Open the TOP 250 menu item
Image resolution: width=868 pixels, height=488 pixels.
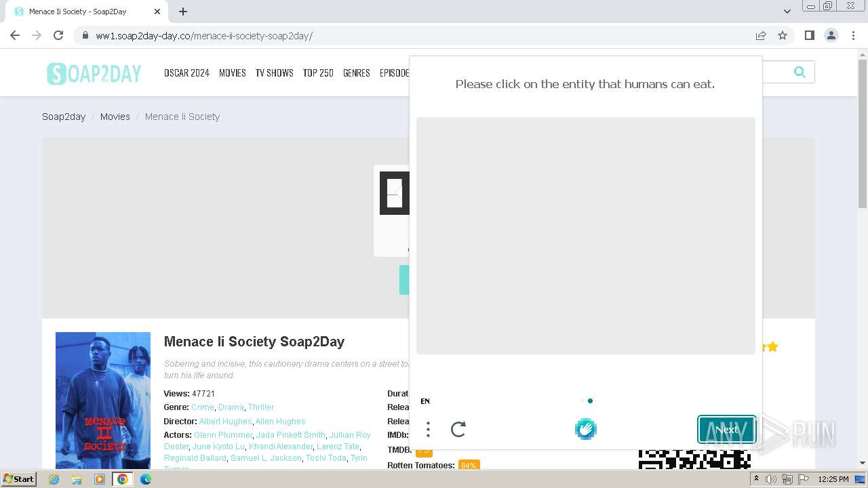click(x=318, y=73)
